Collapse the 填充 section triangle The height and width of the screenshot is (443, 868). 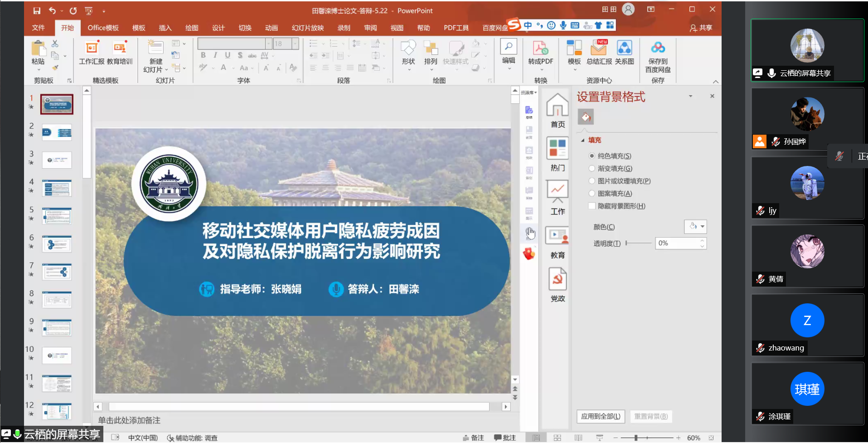coord(583,141)
